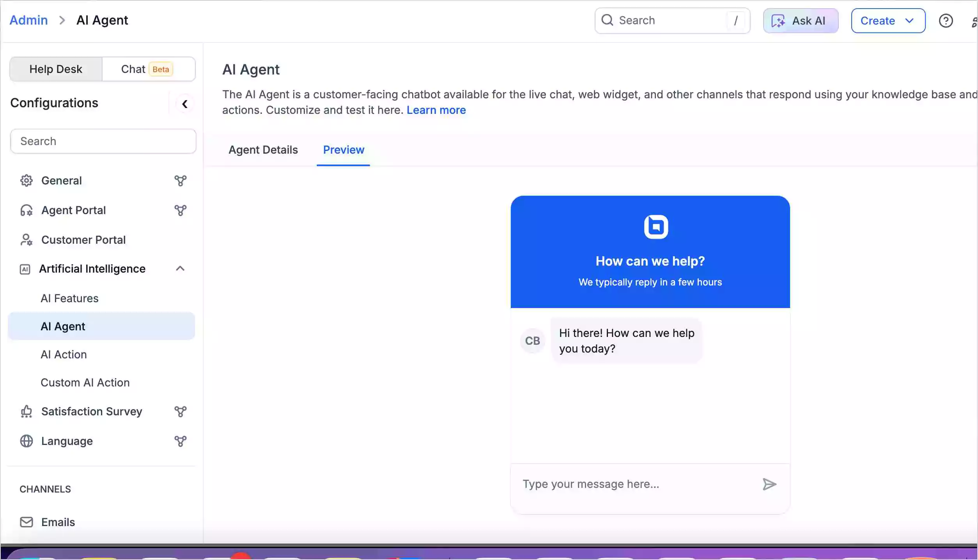
Task: Click the chat widget logo icon
Action: [656, 227]
